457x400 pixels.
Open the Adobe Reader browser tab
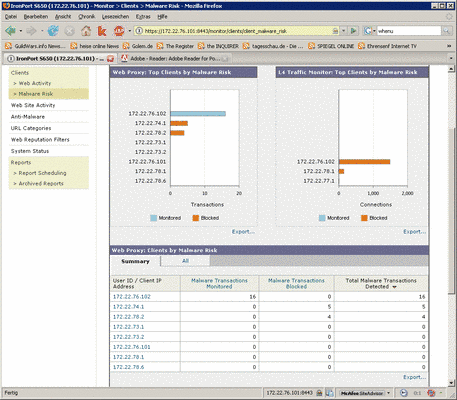tap(175, 59)
